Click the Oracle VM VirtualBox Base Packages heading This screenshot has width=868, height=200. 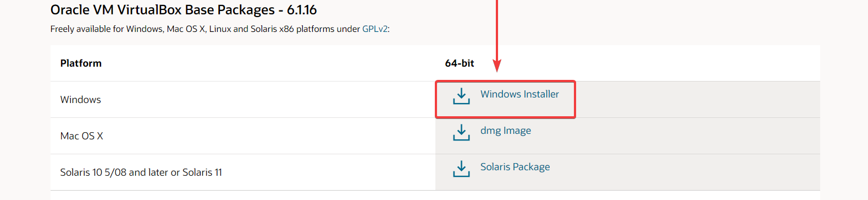163,10
